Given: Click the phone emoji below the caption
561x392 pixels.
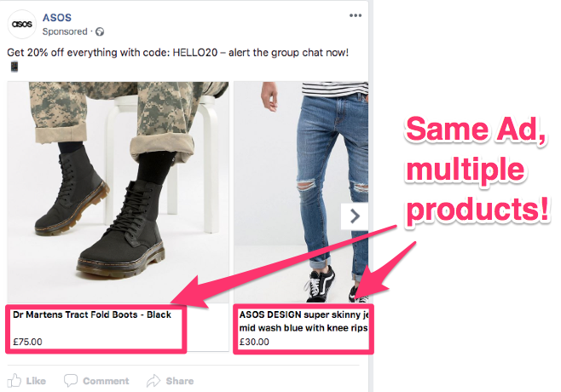Looking at the screenshot, I should [x=14, y=66].
